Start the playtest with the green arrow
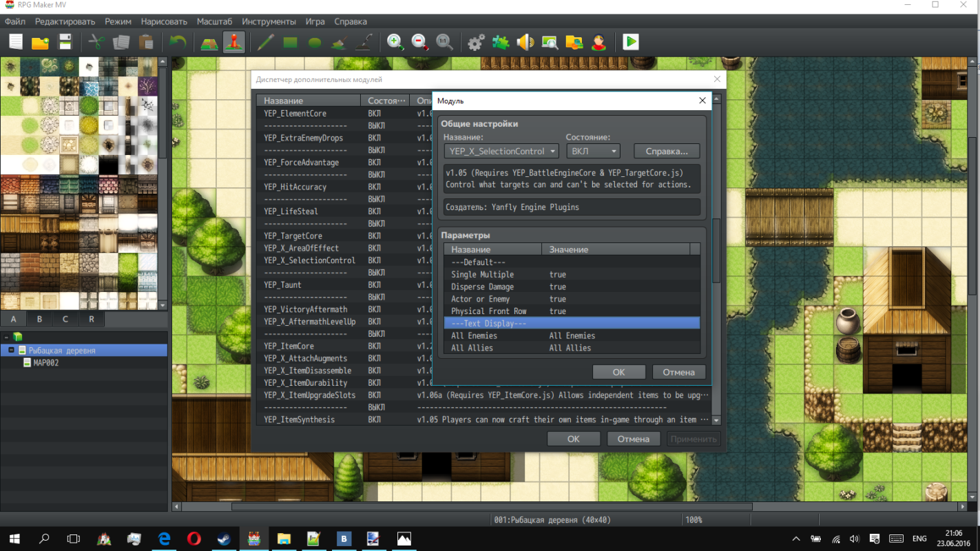The width and height of the screenshot is (980, 551). (x=631, y=42)
